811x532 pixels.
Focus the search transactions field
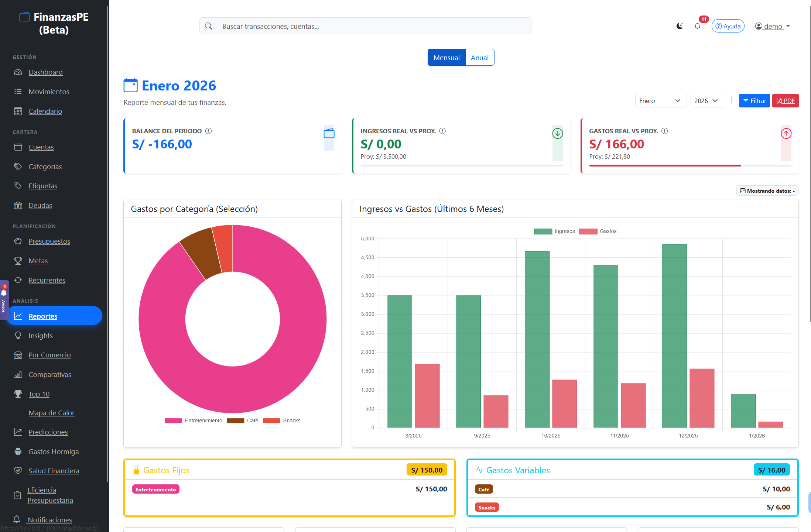[x=365, y=26]
